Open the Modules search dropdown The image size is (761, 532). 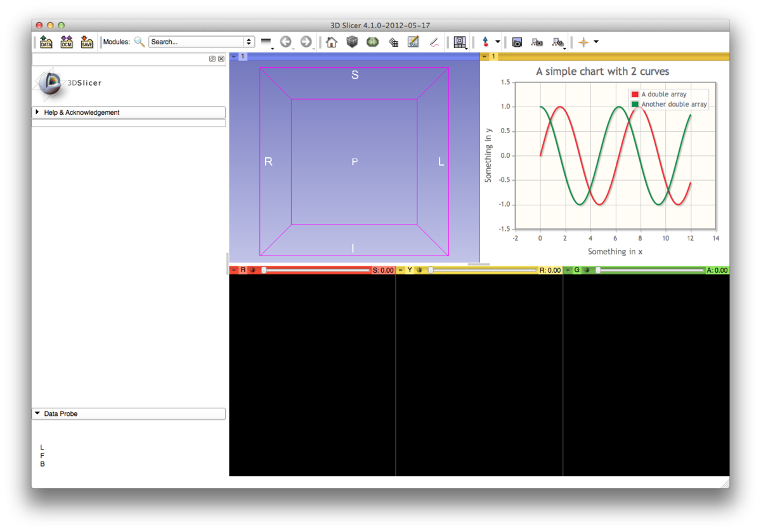click(249, 42)
